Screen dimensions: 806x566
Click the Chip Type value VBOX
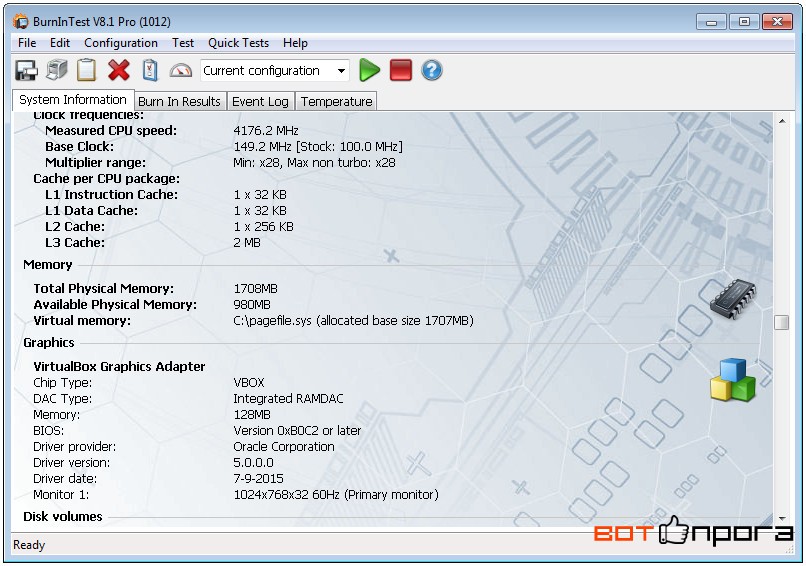249,382
